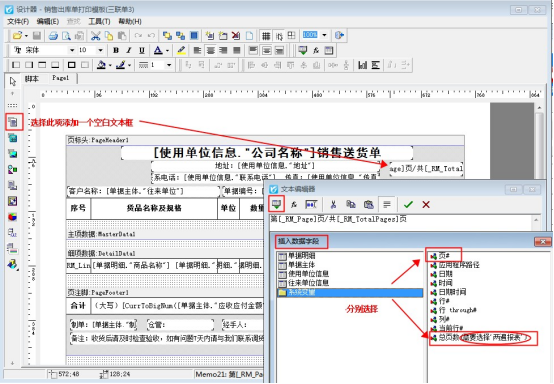The width and height of the screenshot is (554, 384).
Task: Switch to the 脚本 tab
Action: (31, 78)
